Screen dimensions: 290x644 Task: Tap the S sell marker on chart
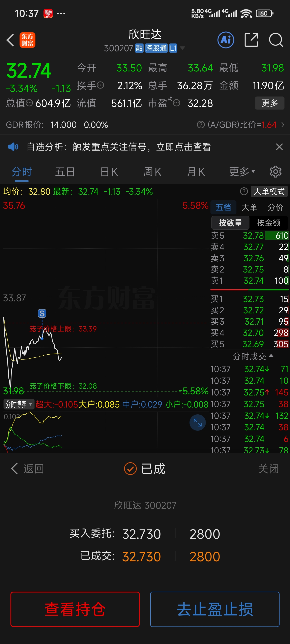pyautogui.click(x=42, y=313)
